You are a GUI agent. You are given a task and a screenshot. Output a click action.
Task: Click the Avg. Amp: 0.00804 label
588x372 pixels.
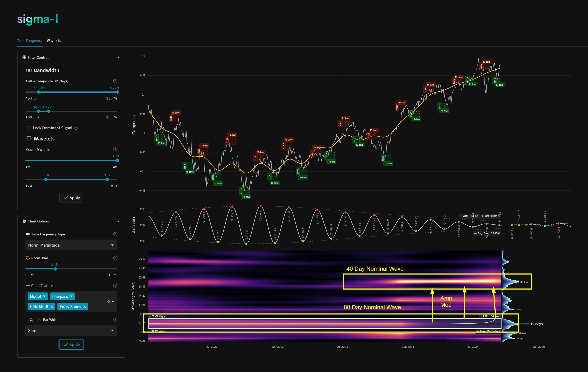click(487, 234)
